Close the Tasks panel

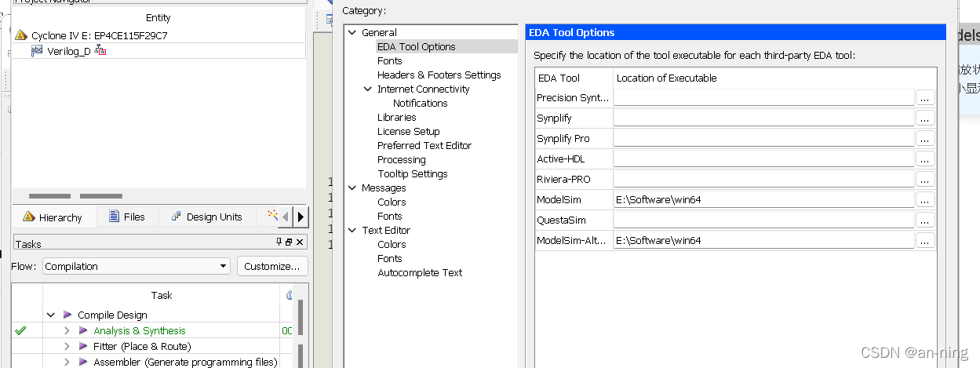point(299,242)
